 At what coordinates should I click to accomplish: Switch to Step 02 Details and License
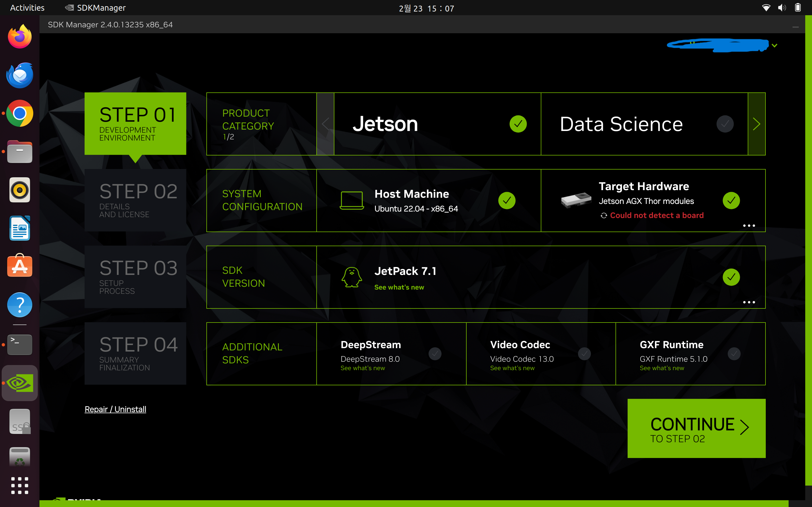[x=135, y=200]
